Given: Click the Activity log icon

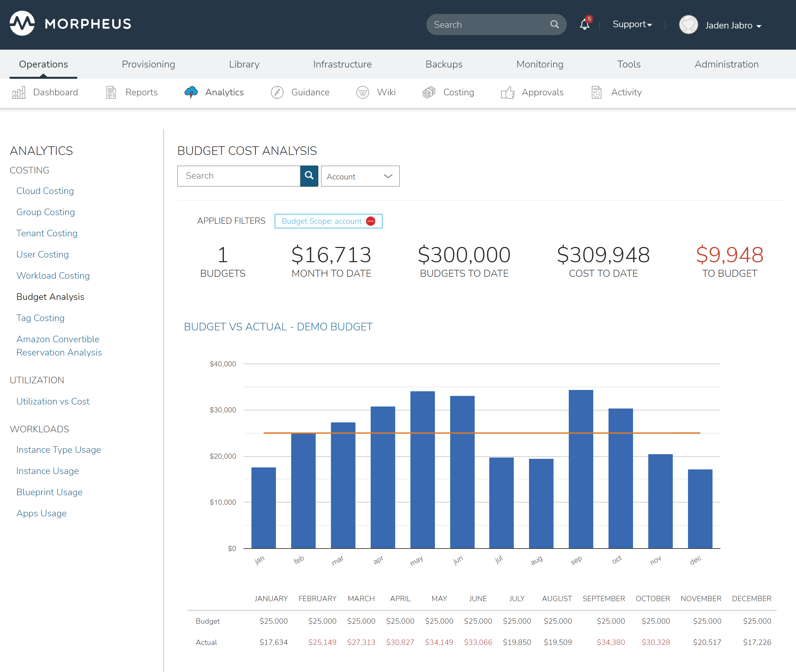Looking at the screenshot, I should pos(597,93).
